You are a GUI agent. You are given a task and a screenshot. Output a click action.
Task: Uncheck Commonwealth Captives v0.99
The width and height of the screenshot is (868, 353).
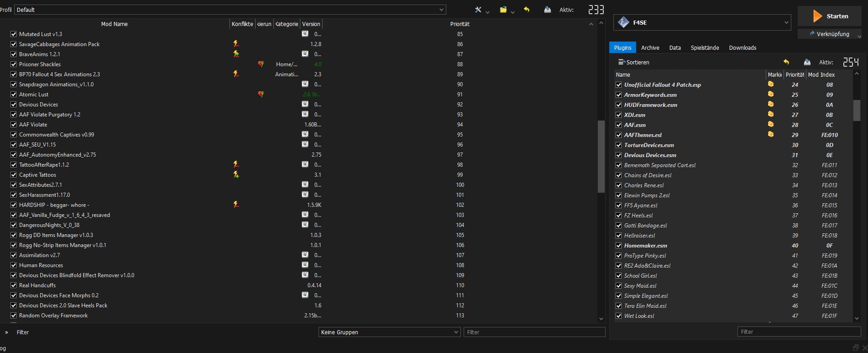pyautogui.click(x=14, y=134)
